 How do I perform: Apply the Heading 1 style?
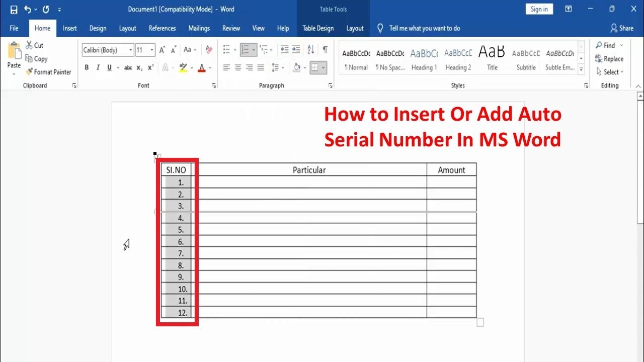tap(424, 59)
